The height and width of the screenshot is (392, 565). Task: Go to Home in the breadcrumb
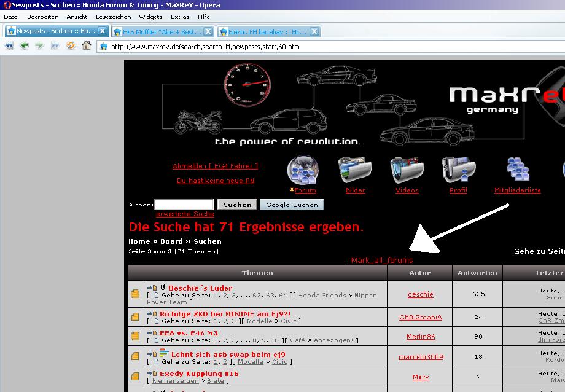click(x=139, y=241)
